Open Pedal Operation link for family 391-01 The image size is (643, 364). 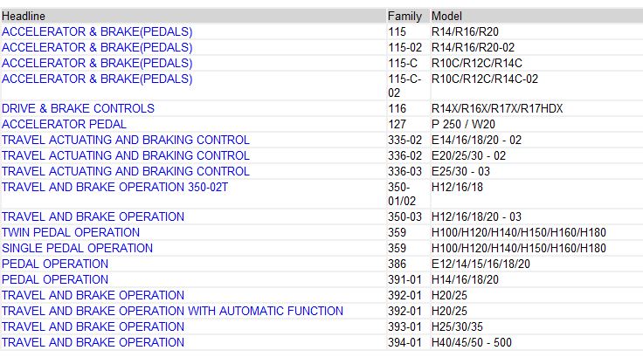coord(55,279)
